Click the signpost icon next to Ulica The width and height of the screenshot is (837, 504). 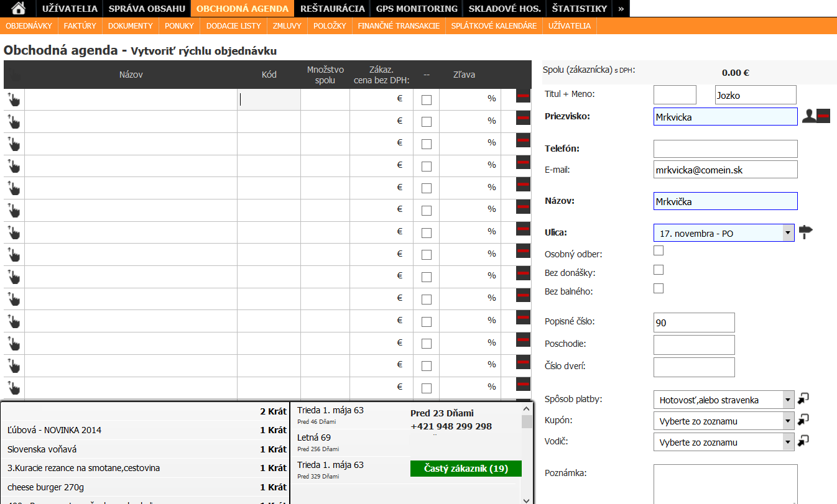[806, 232]
